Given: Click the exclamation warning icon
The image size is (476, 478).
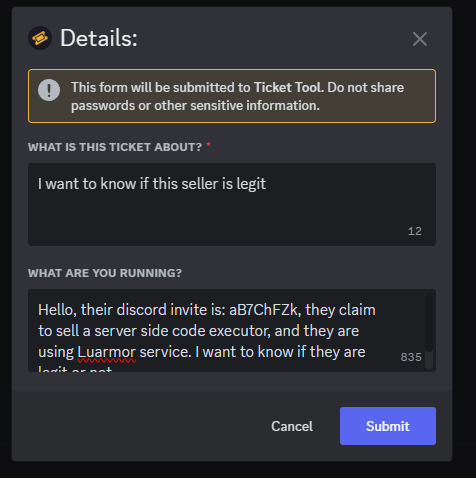Looking at the screenshot, I should [49, 90].
